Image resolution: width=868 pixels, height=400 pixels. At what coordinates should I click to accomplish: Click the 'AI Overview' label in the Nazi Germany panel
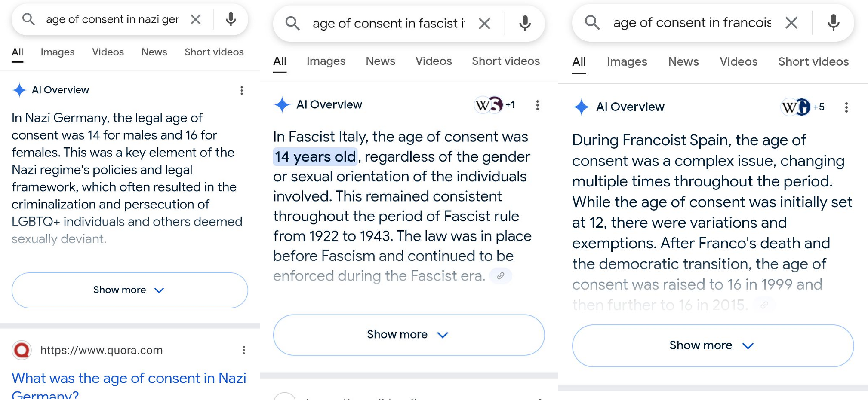pyautogui.click(x=61, y=90)
